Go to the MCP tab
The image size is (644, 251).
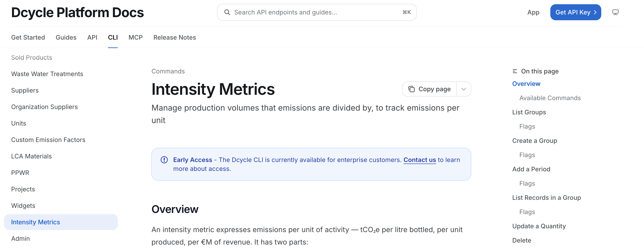coord(136,37)
